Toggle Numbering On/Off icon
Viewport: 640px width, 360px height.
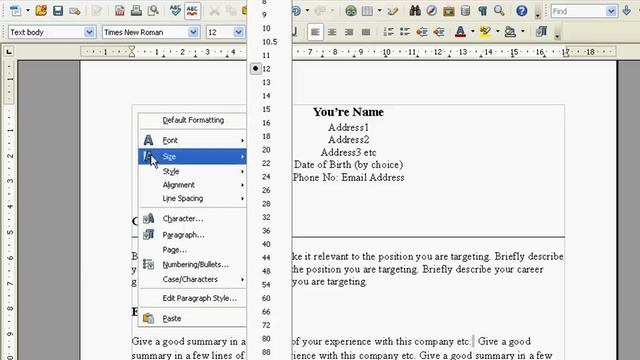pos(388,32)
